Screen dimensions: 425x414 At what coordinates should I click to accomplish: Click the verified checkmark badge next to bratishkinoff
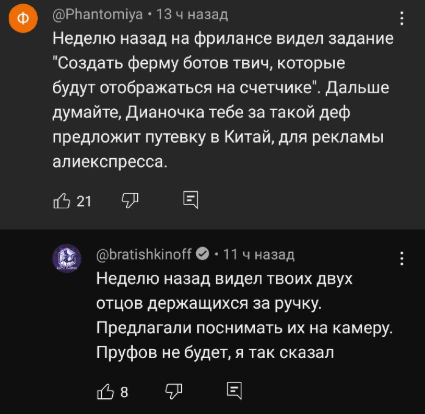pos(202,255)
